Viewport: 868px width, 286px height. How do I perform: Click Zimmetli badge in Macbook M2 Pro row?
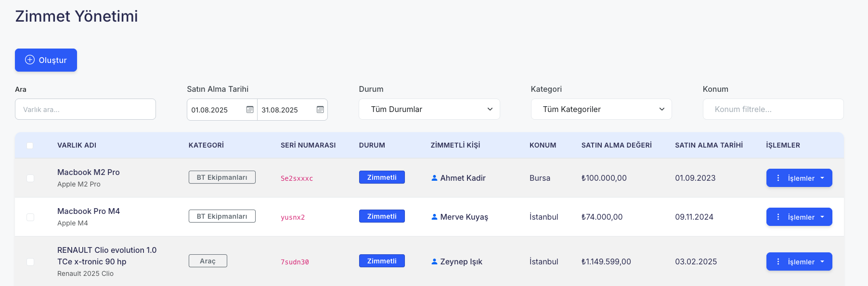coord(382,177)
